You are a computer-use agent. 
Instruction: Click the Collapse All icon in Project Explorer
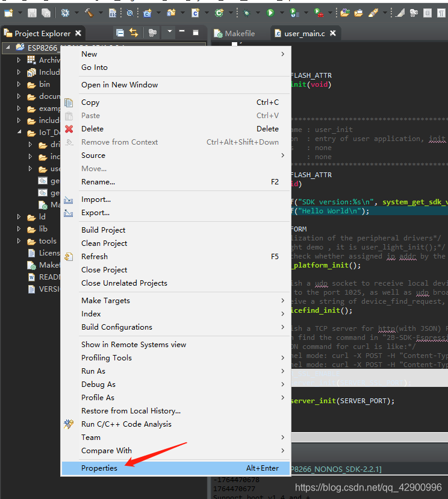click(120, 33)
